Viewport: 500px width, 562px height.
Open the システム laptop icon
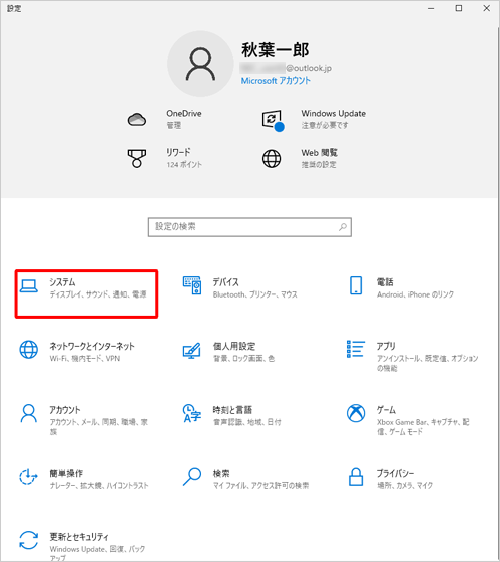tap(29, 286)
